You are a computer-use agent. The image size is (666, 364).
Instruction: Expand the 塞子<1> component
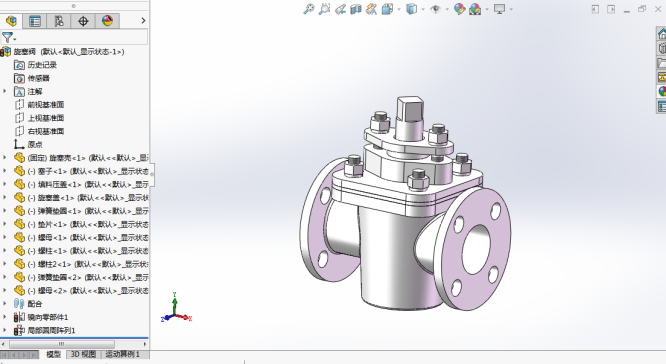click(5, 171)
